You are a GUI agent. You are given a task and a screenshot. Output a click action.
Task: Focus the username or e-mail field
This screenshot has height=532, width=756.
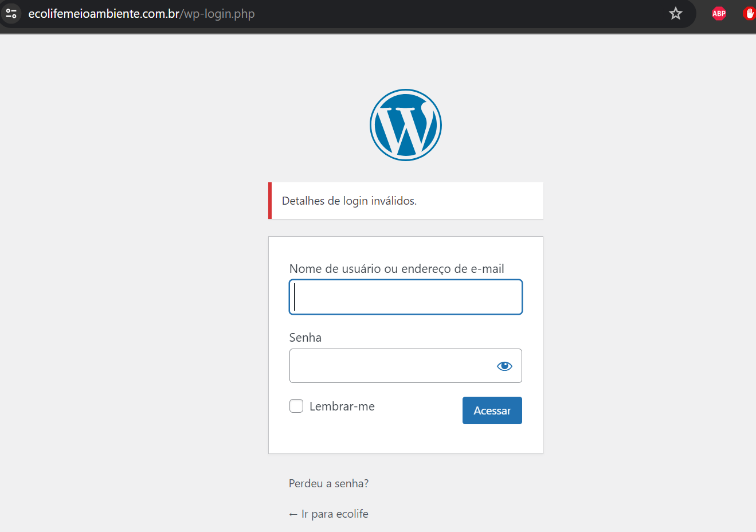[405, 297]
